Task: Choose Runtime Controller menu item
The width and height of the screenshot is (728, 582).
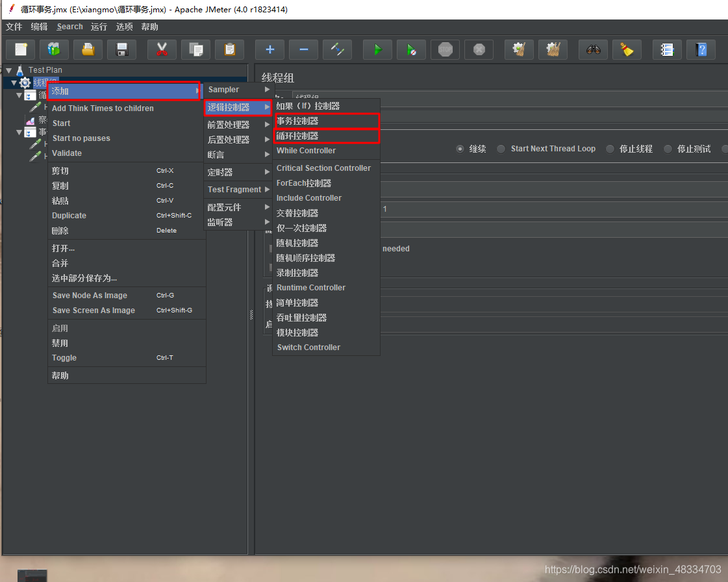Action: (x=327, y=288)
